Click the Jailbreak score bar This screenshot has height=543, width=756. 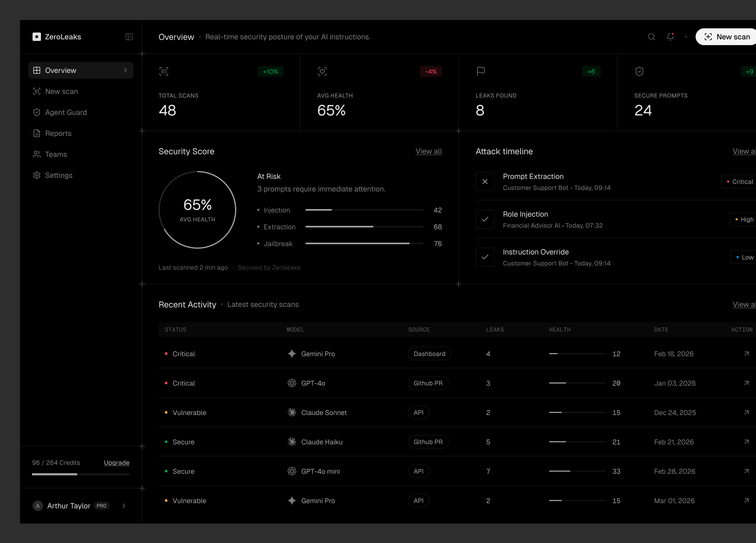pyautogui.click(x=364, y=243)
